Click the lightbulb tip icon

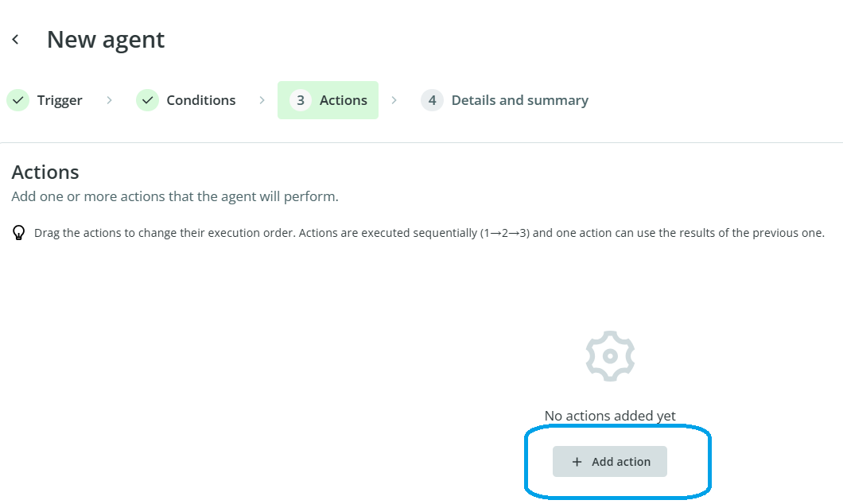coord(20,234)
